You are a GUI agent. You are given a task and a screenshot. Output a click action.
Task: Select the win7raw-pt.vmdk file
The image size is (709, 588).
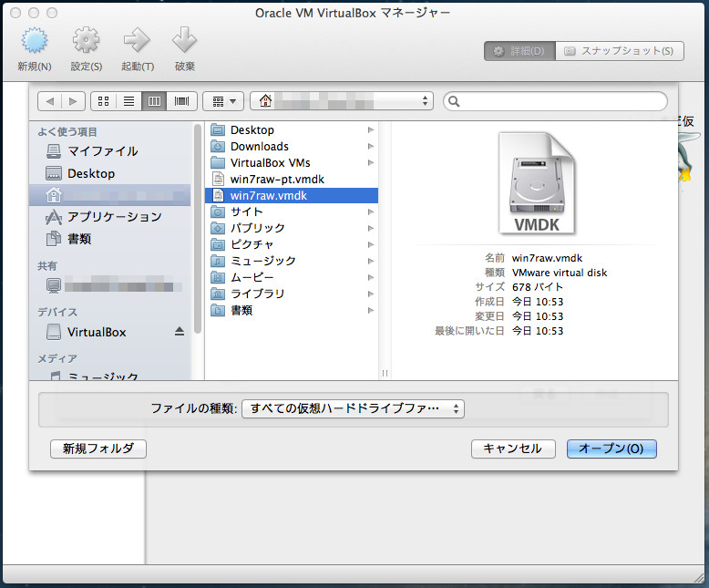(292, 180)
